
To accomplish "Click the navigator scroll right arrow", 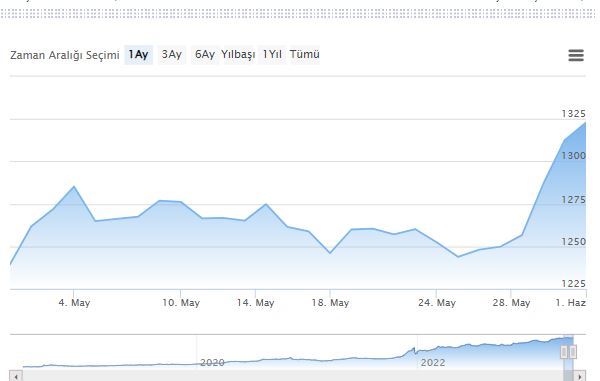I will [580, 376].
